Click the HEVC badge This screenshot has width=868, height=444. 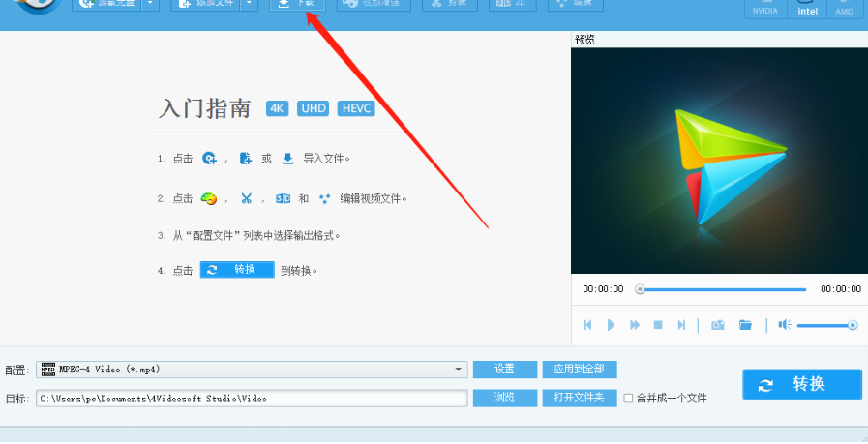coord(356,108)
